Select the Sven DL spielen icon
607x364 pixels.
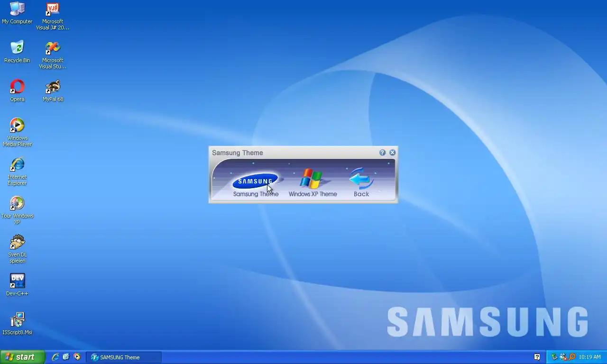(17, 249)
